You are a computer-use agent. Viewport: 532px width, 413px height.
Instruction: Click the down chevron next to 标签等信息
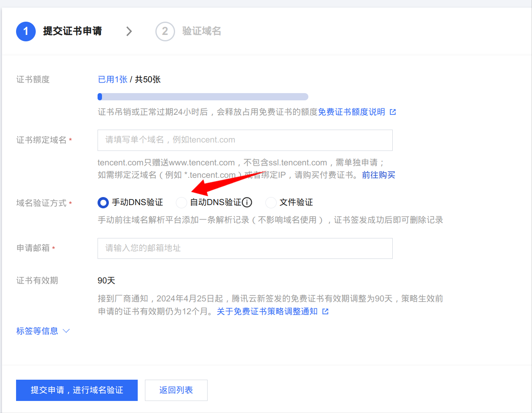coord(65,331)
